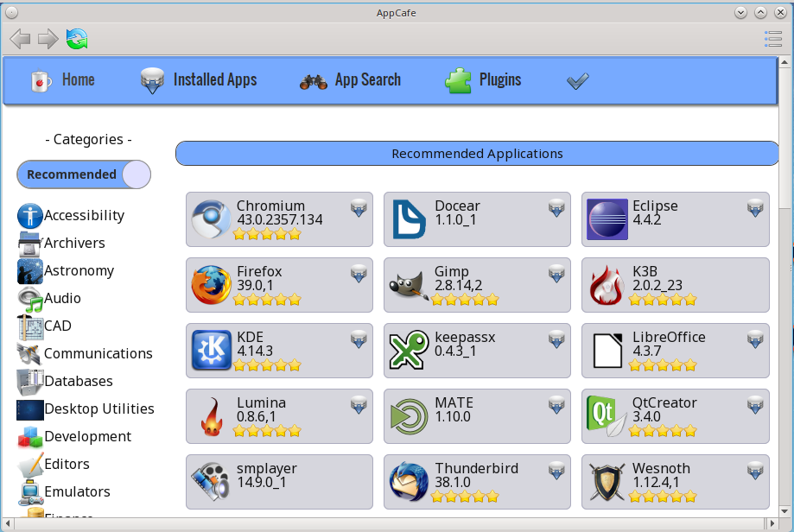
Task: Install MATE via its download icon
Action: pos(556,404)
